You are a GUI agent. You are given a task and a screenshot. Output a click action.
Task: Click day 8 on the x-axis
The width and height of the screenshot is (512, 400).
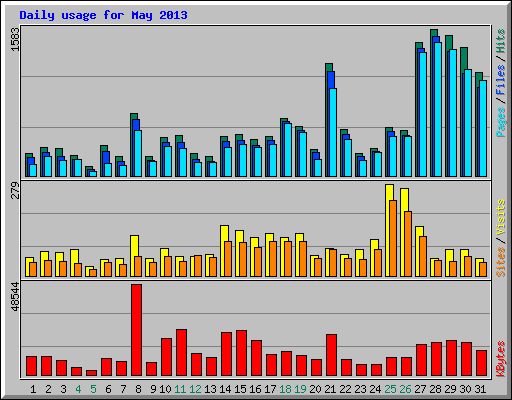(138, 389)
